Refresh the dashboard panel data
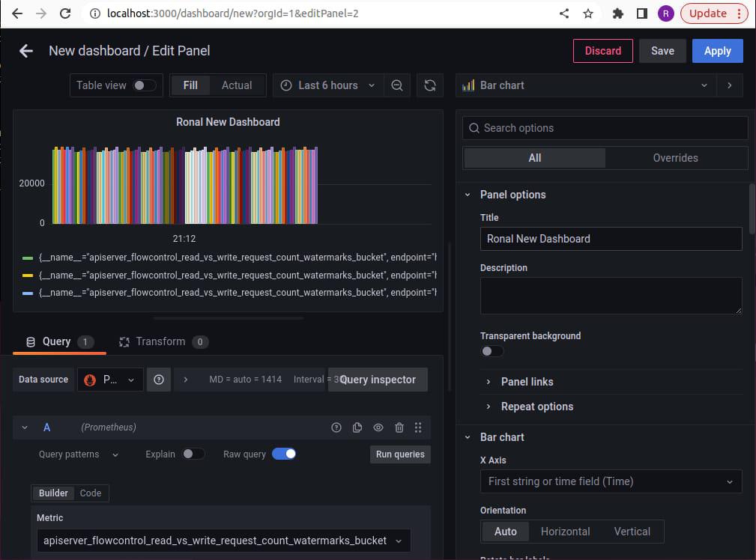This screenshot has width=756, height=560. pyautogui.click(x=430, y=85)
